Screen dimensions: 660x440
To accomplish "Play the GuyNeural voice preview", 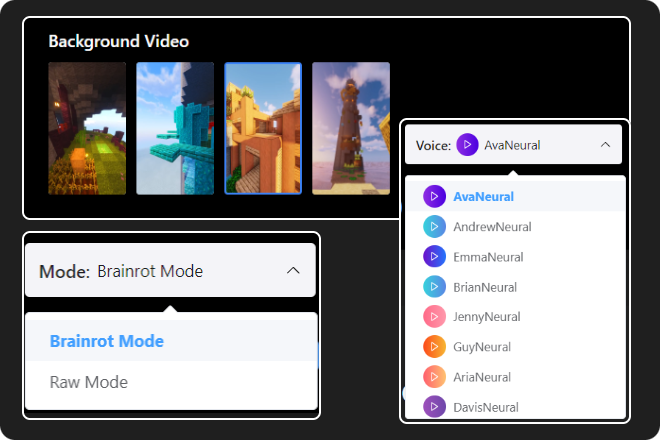I will point(434,347).
